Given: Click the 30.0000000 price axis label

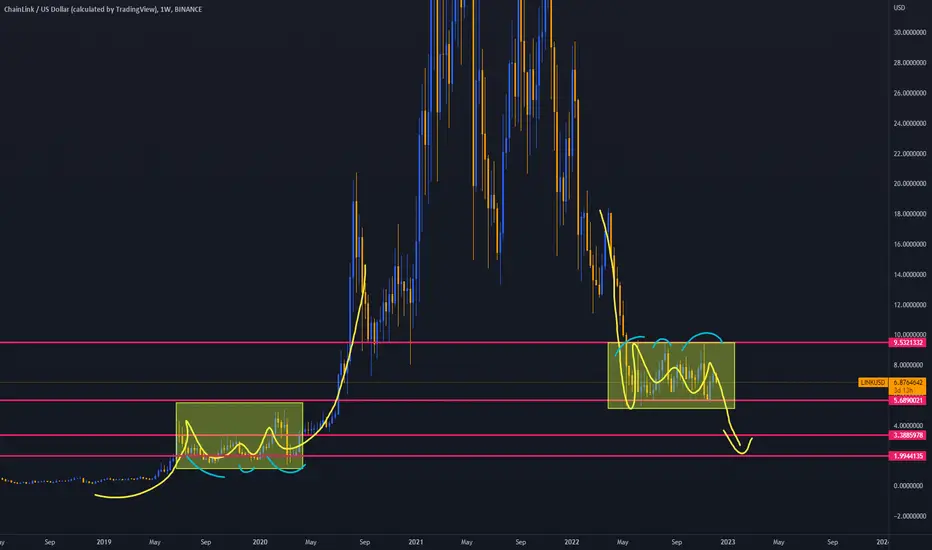Looking at the screenshot, I should pos(909,33).
